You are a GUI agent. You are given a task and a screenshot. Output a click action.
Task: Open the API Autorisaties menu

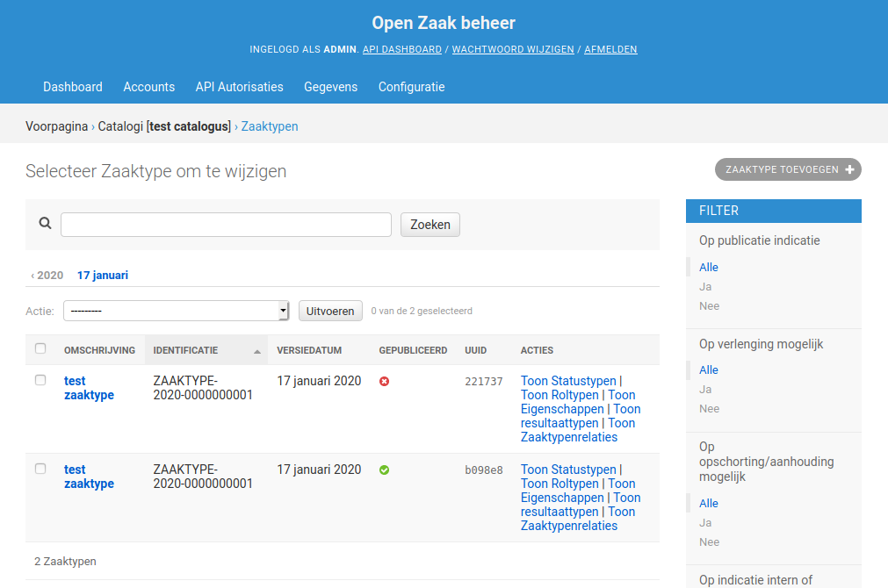click(240, 87)
